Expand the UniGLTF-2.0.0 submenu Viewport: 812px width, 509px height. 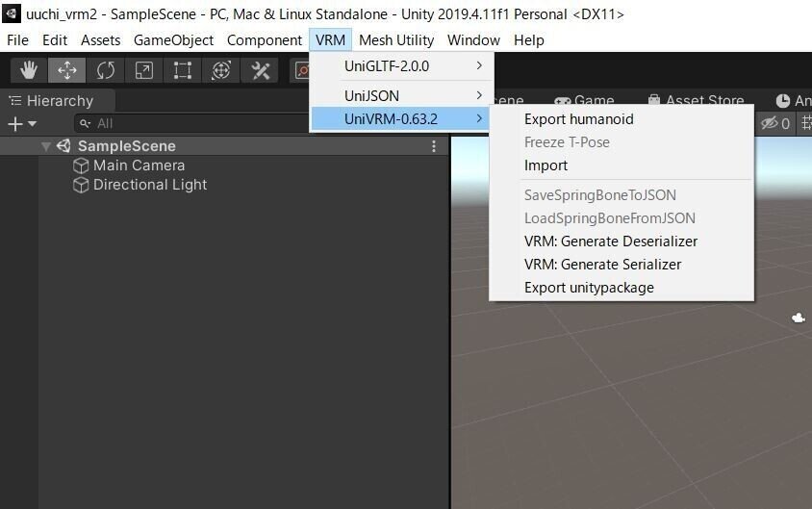pyautogui.click(x=402, y=66)
